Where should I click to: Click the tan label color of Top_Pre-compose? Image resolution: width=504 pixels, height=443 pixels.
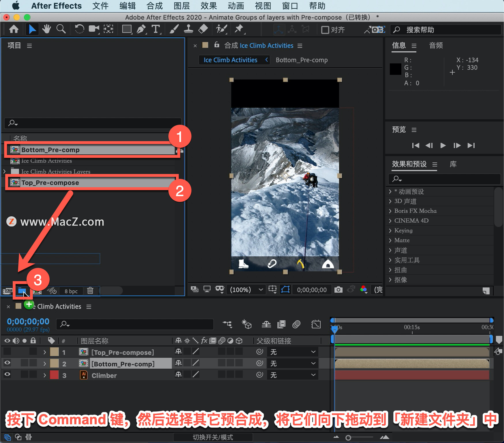tap(54, 352)
